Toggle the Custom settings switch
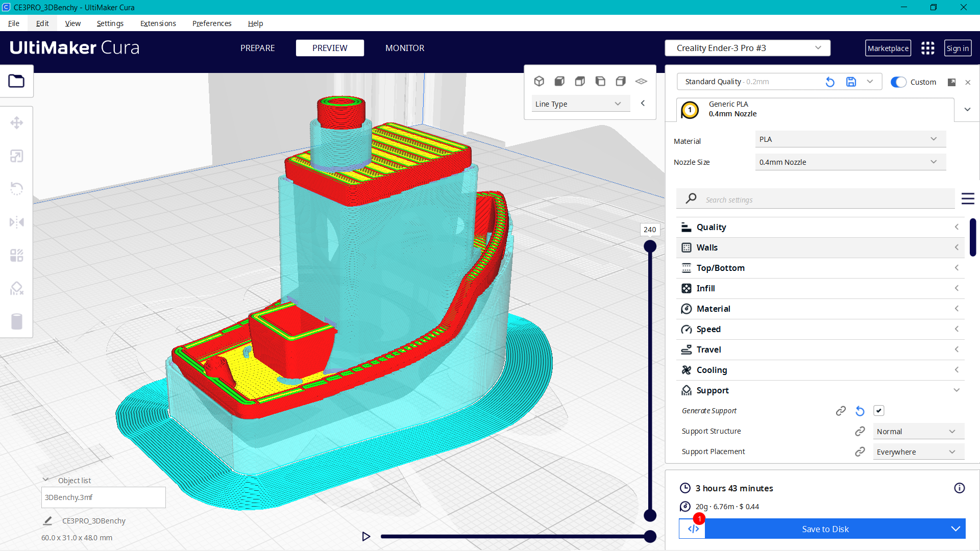The height and width of the screenshot is (551, 980). click(898, 82)
